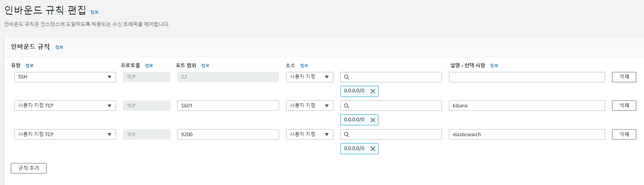This screenshot has height=185, width=644.
Task: Expand the SSH type dropdown
Action: (65, 77)
